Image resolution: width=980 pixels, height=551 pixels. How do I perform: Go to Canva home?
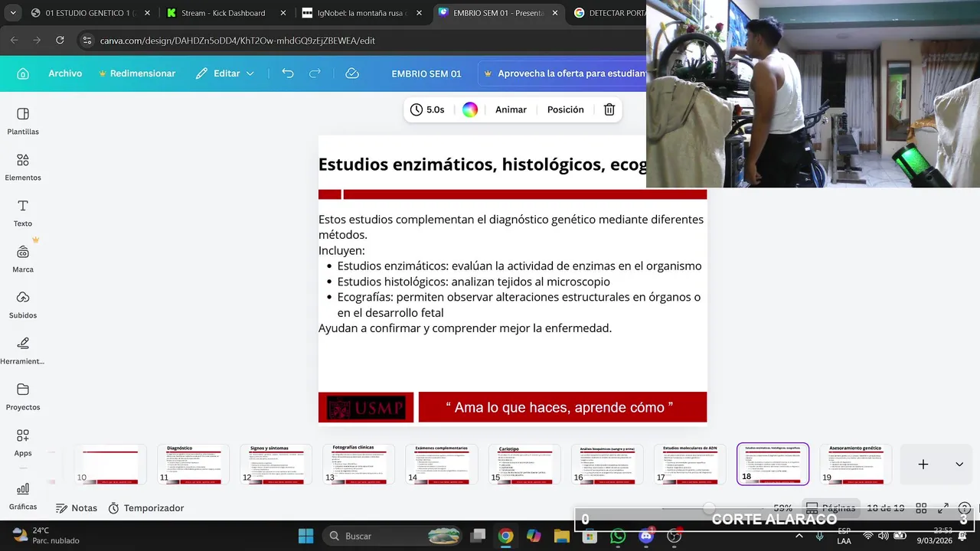pyautogui.click(x=23, y=73)
